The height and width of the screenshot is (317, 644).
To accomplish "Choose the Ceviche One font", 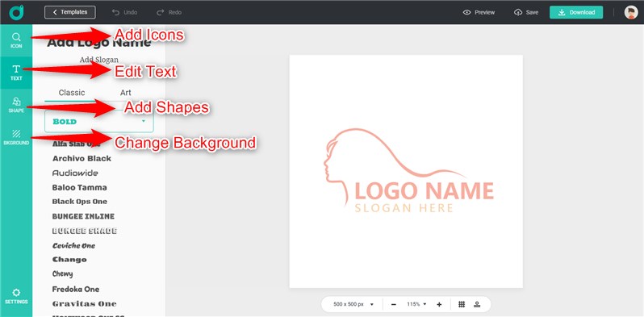I will pos(74,245).
